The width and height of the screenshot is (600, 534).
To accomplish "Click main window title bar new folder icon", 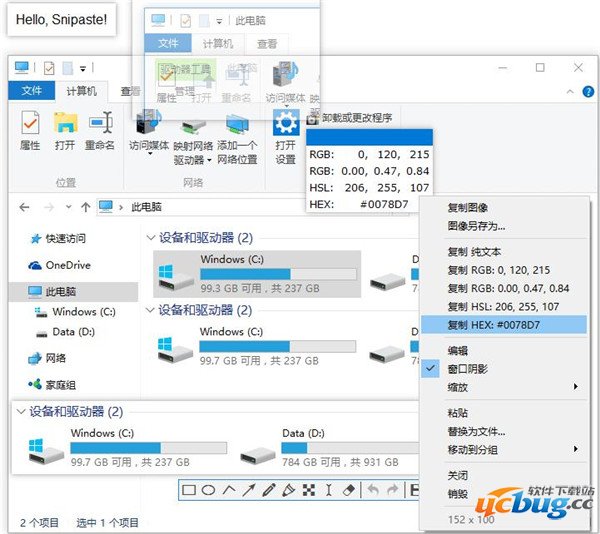I will pos(68,68).
